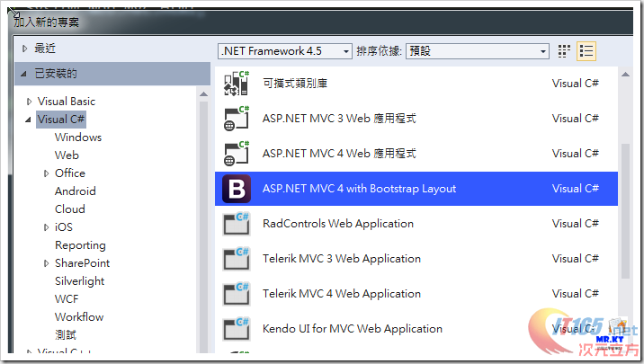
Task: Click the RadControls Web Application icon
Action: tap(237, 224)
